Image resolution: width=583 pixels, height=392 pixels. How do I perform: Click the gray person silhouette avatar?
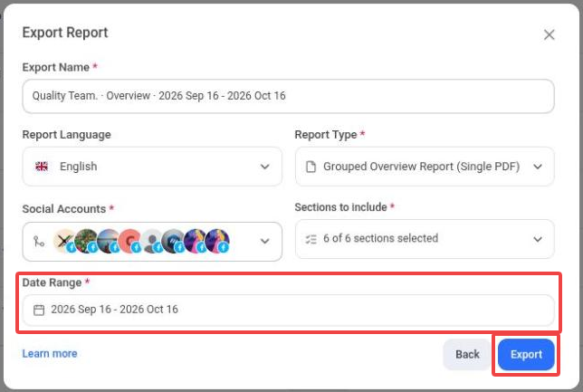pyautogui.click(x=152, y=241)
